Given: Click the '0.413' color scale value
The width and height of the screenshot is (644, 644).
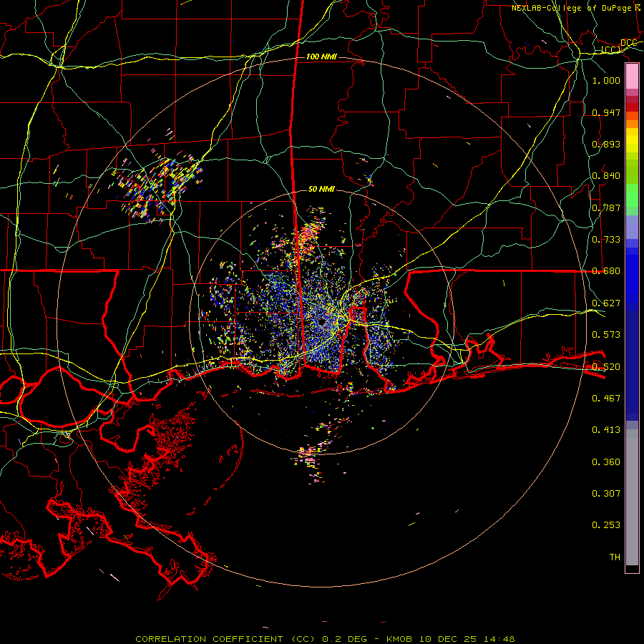Looking at the screenshot, I should [x=606, y=430].
